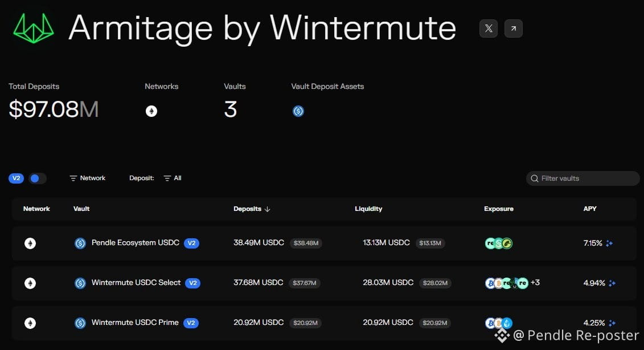Click the Network column header

point(36,209)
